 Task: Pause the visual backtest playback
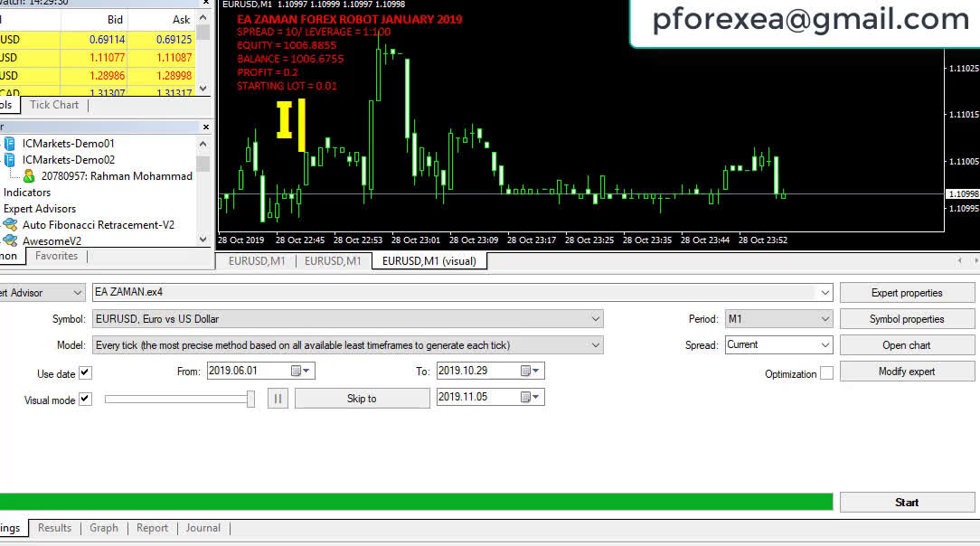[x=278, y=399]
